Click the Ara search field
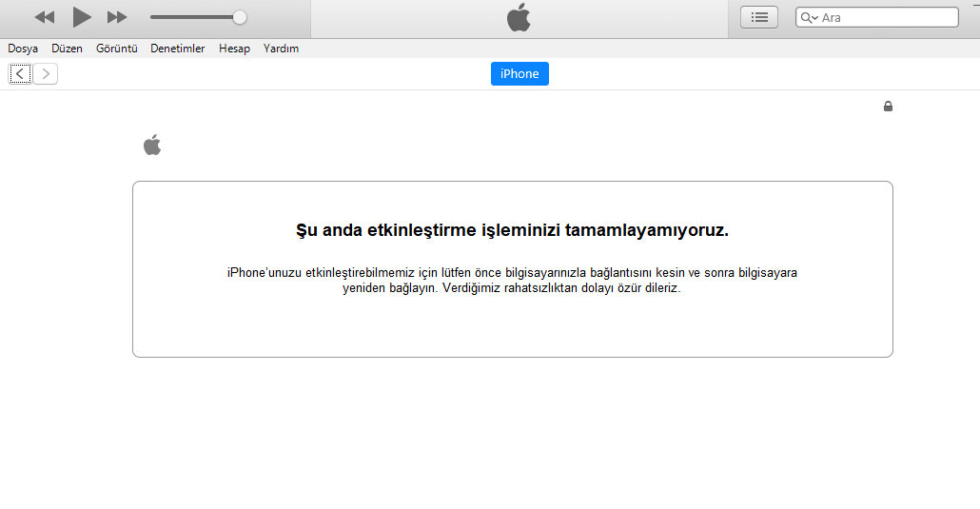Image resolution: width=980 pixels, height=509 pixels. (877, 17)
